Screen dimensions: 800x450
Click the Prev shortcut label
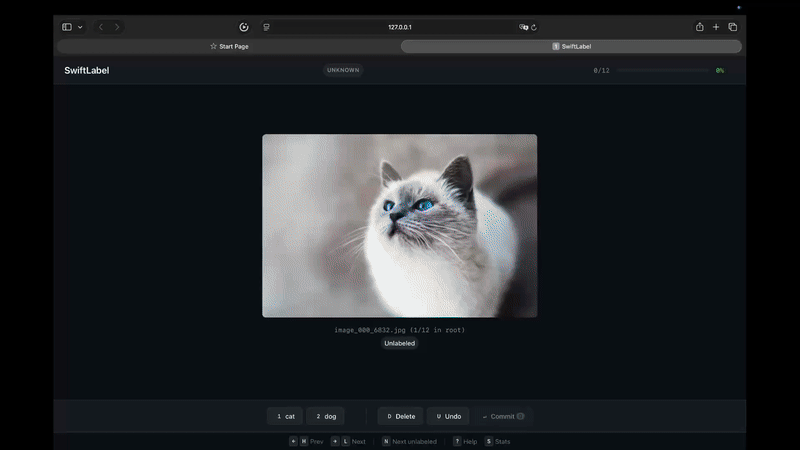click(x=316, y=441)
